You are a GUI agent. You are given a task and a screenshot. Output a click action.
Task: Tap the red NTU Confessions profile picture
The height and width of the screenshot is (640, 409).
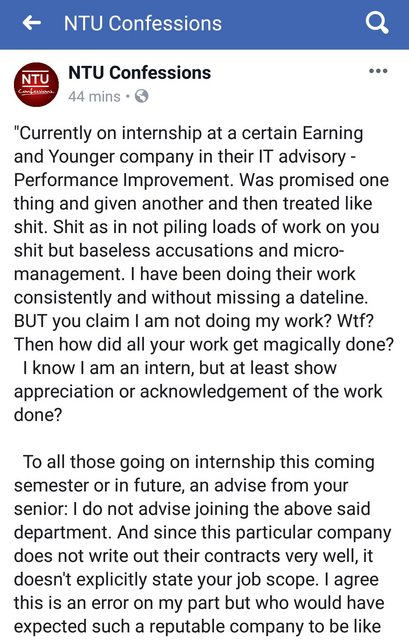36,84
